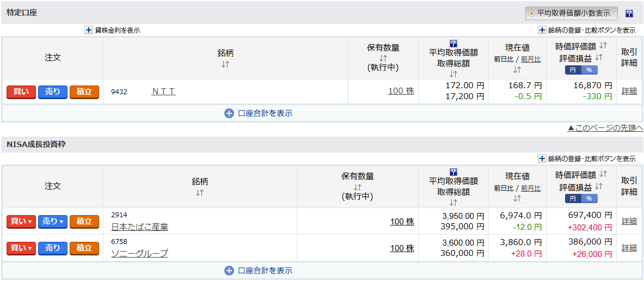Sort 特定口座 by 現在値 arrows
644x281 pixels.
[517, 70]
